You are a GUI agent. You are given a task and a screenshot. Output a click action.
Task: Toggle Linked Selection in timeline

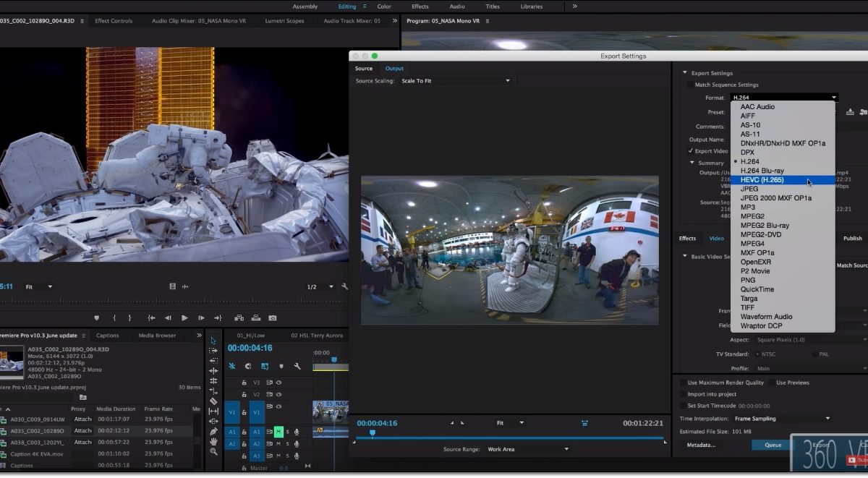coord(265,366)
